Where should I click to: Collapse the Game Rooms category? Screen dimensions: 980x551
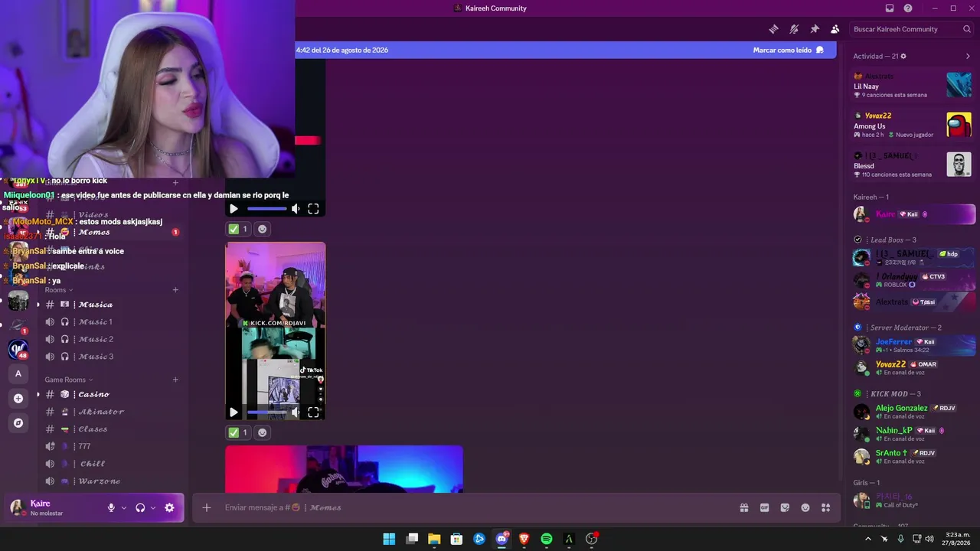pos(69,380)
